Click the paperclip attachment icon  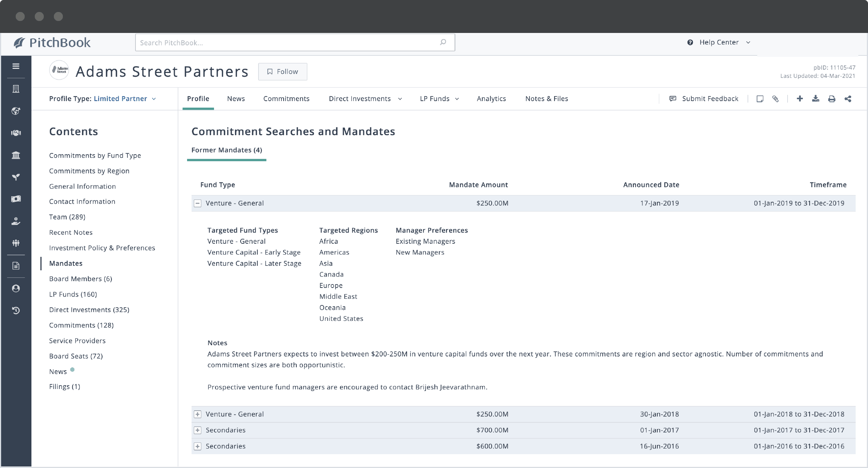776,98
